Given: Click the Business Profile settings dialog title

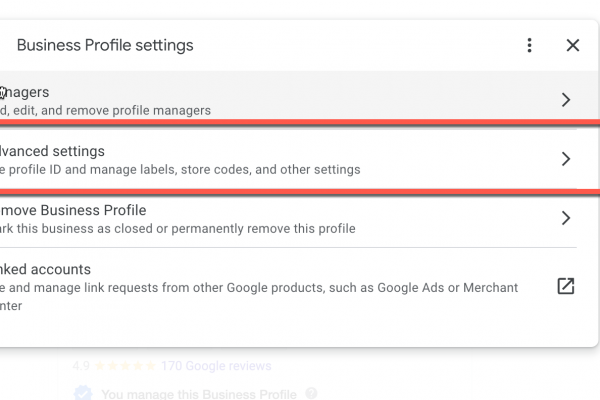Looking at the screenshot, I should pos(105,45).
